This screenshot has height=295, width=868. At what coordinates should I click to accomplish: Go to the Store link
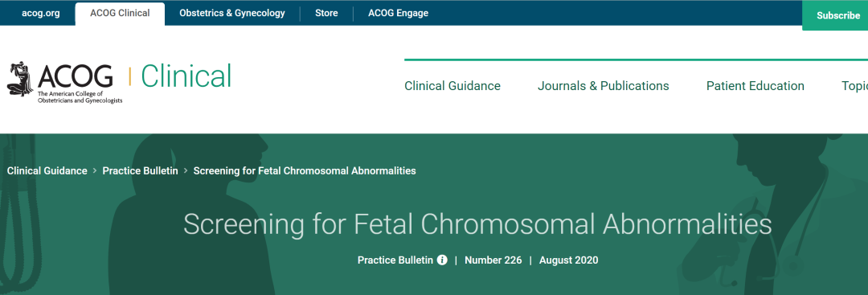click(x=326, y=14)
